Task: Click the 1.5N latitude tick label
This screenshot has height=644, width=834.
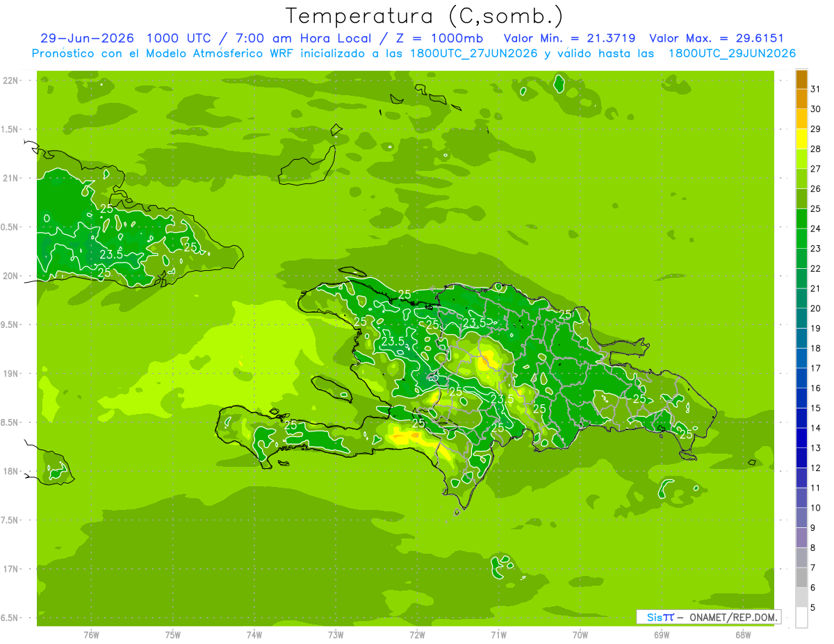Action: [x=10, y=129]
